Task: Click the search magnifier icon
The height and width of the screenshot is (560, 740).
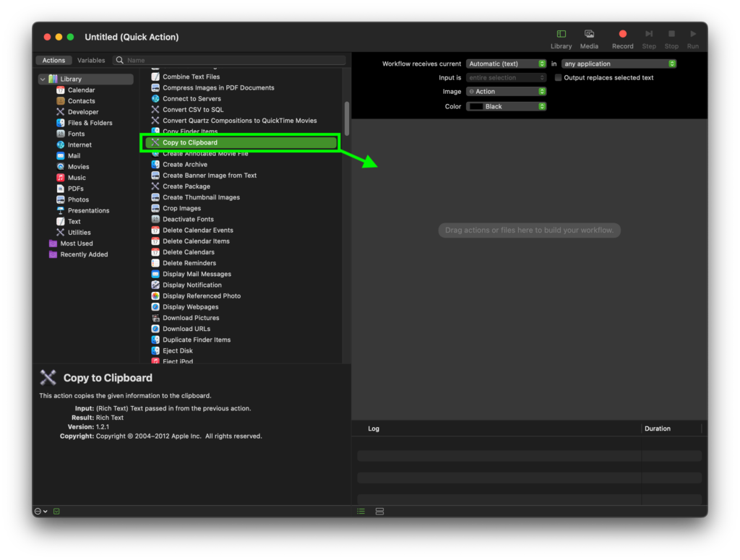Action: pos(120,61)
